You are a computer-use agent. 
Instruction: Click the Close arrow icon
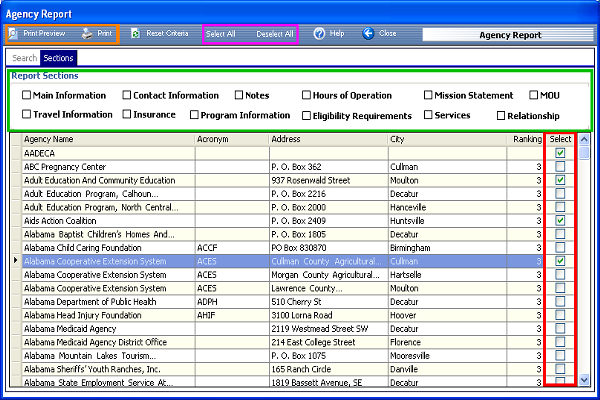[368, 33]
